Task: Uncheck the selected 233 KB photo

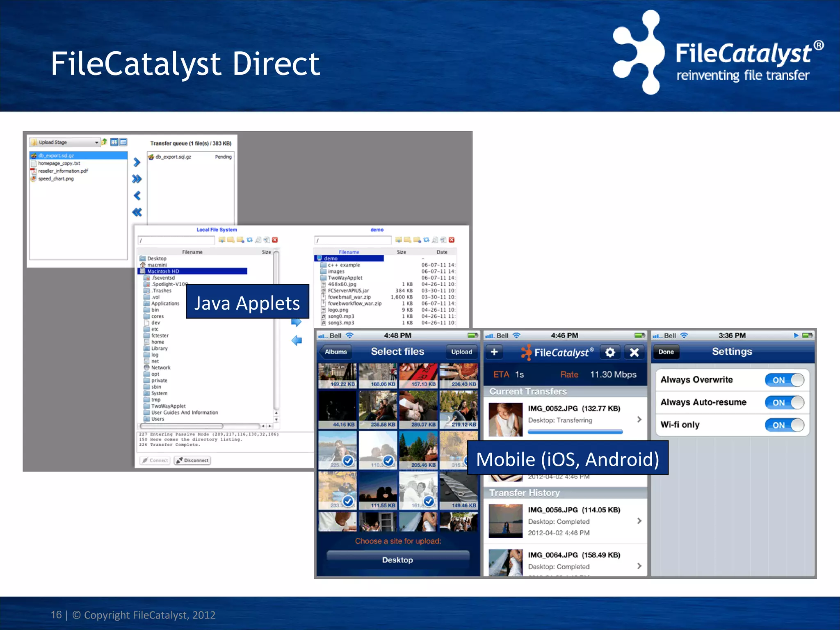Action: click(x=337, y=491)
